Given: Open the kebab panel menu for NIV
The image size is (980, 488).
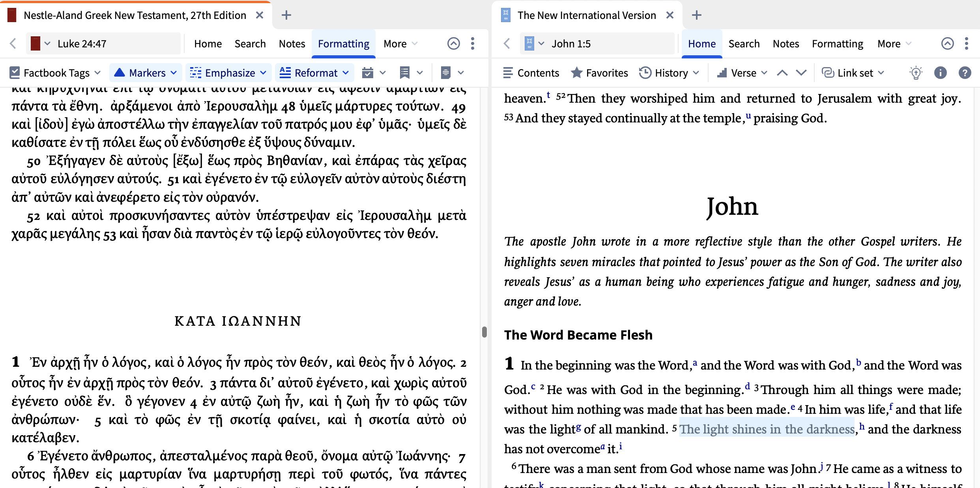Looking at the screenshot, I should click(967, 43).
